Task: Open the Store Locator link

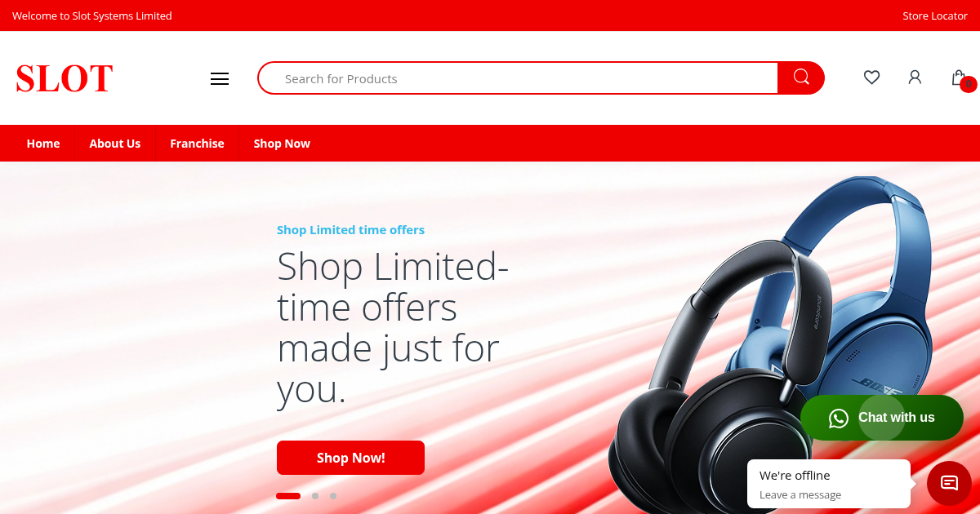Action: click(935, 16)
